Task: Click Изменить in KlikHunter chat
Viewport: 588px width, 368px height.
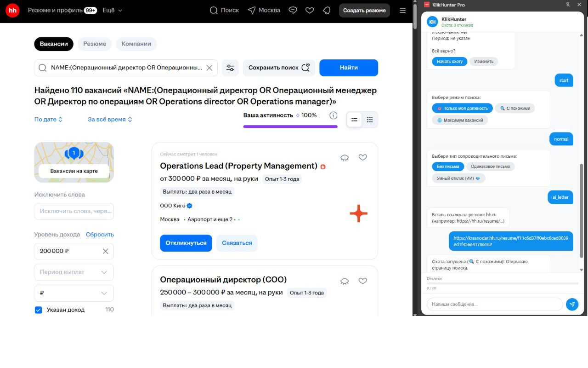Action: click(484, 62)
